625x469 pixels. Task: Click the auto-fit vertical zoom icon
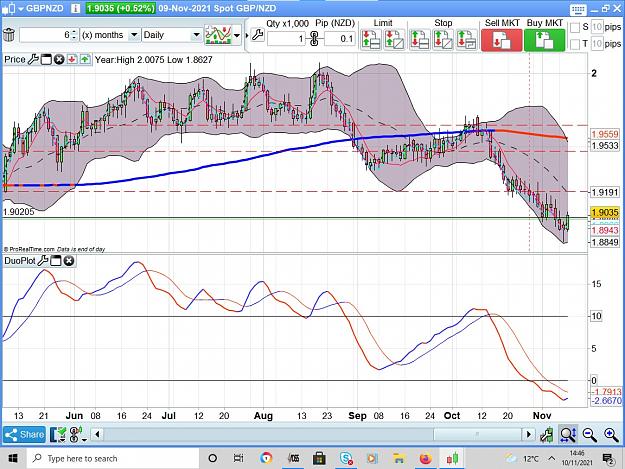pos(567,434)
